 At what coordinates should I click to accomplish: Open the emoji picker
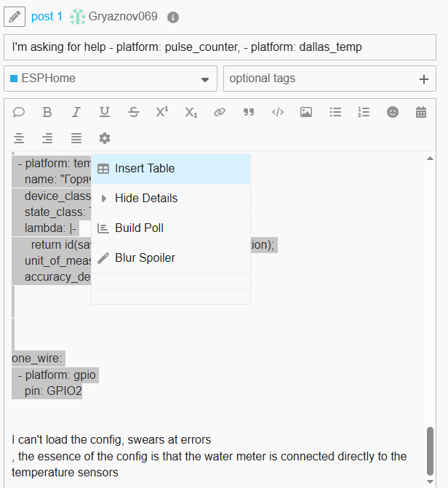pyautogui.click(x=393, y=112)
